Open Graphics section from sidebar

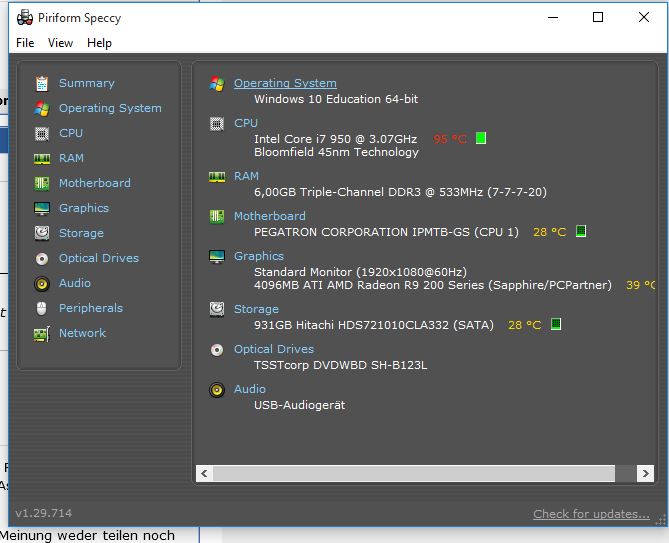click(x=84, y=208)
